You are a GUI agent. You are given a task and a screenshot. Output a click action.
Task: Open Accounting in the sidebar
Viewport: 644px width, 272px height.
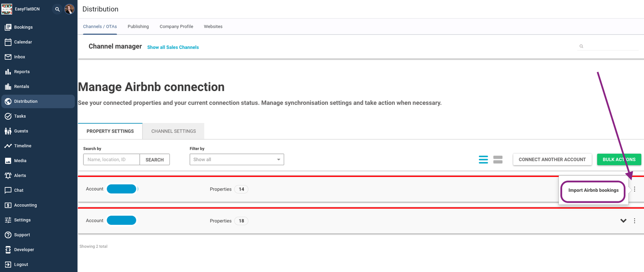click(25, 205)
